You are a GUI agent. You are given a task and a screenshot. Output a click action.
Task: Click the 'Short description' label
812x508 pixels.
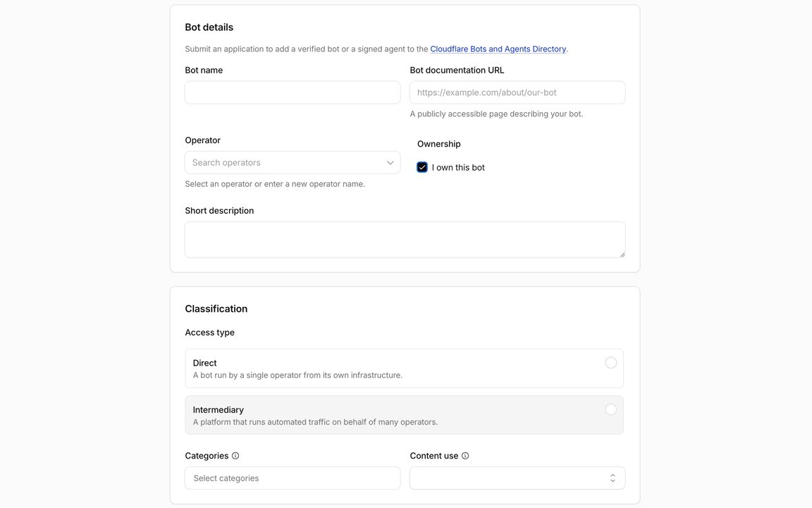(220, 210)
